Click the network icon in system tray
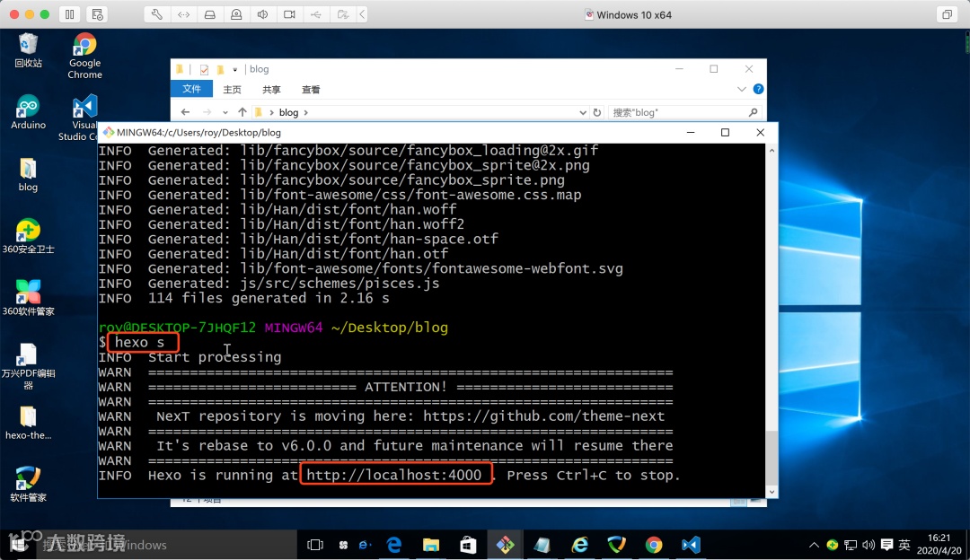The height and width of the screenshot is (560, 970). (851, 545)
